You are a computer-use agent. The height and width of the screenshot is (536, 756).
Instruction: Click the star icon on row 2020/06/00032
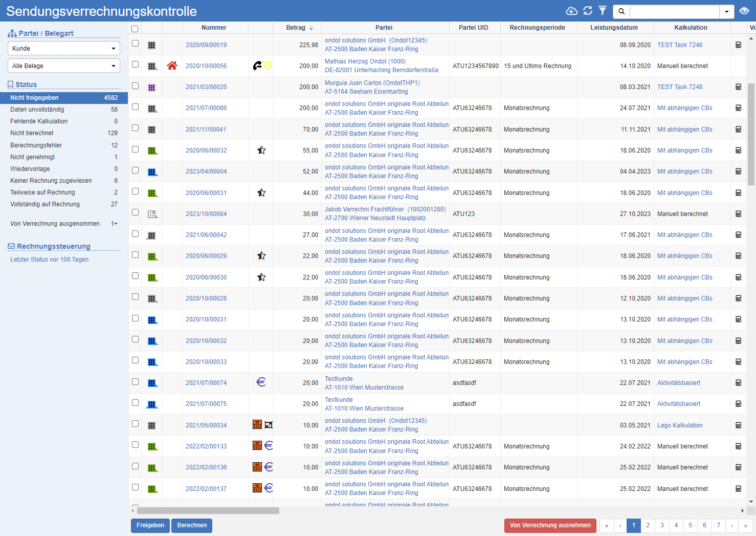pos(261,151)
